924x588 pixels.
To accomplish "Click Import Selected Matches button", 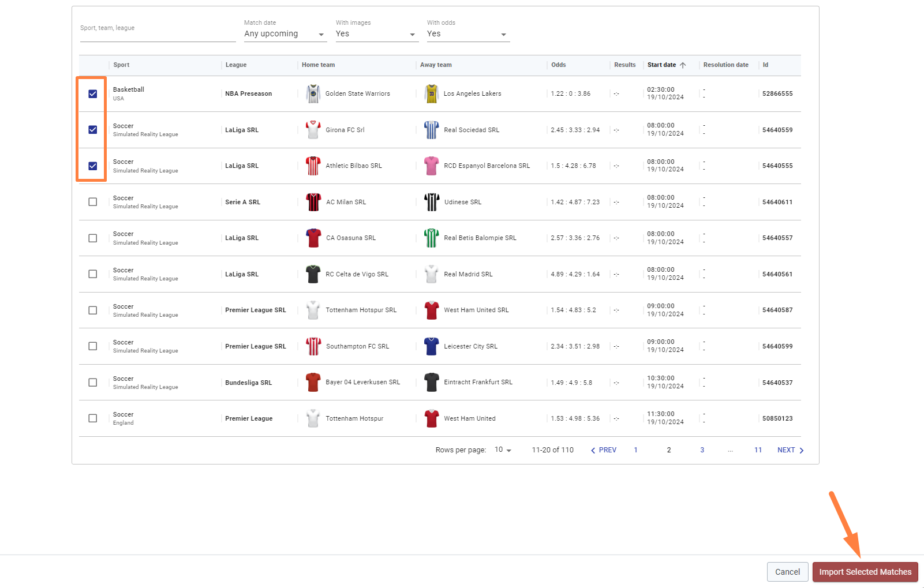I will (865, 572).
